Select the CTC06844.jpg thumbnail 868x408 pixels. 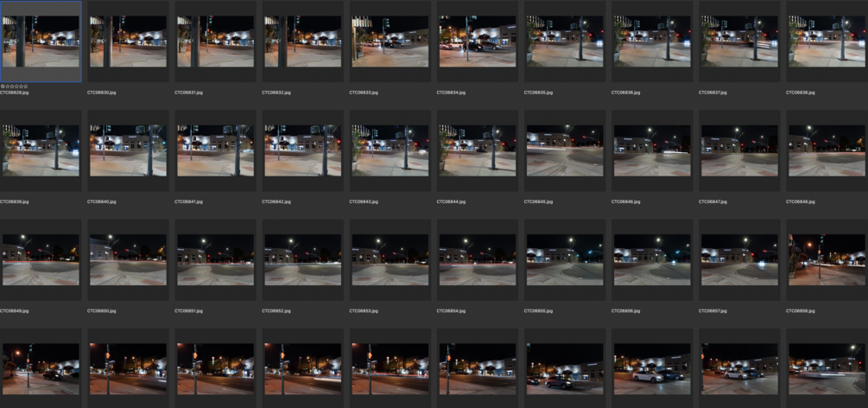(x=478, y=150)
